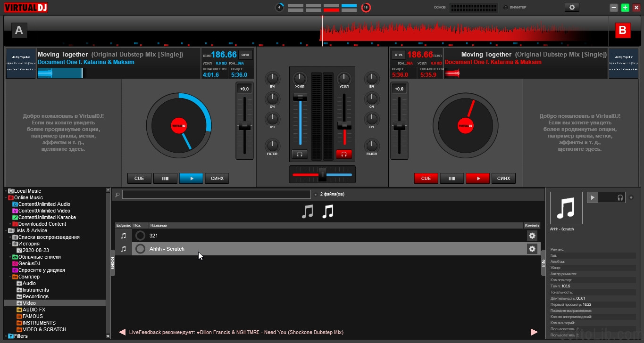Click deck A CUE button
The height and width of the screenshot is (343, 644).
(x=139, y=179)
